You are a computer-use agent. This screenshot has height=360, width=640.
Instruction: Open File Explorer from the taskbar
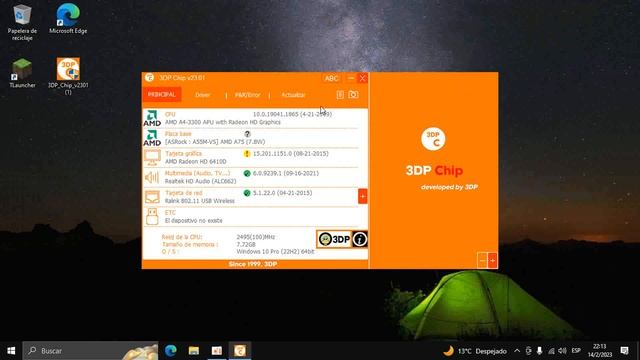tap(193, 351)
